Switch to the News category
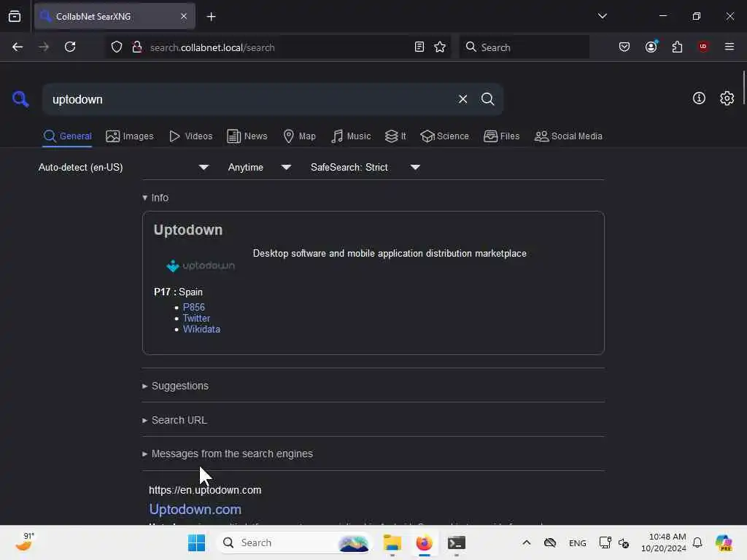Screen dimensions: 747x560 pos(247,136)
